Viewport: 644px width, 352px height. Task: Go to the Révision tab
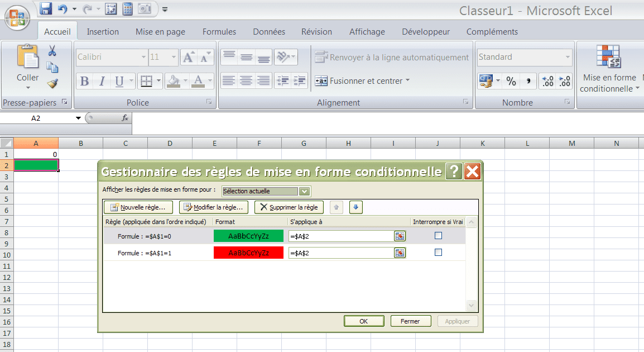coord(316,32)
